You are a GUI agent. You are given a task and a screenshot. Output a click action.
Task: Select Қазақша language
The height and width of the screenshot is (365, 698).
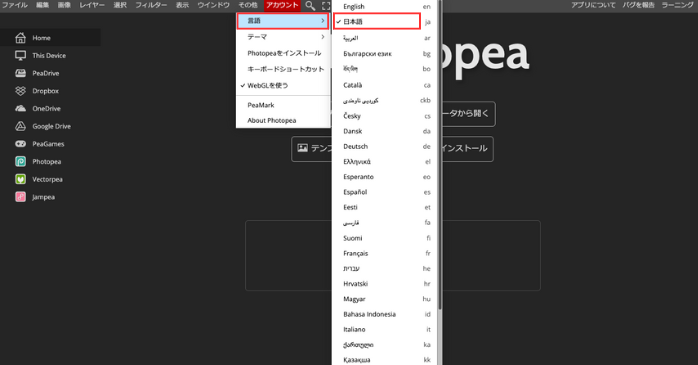coord(385,360)
